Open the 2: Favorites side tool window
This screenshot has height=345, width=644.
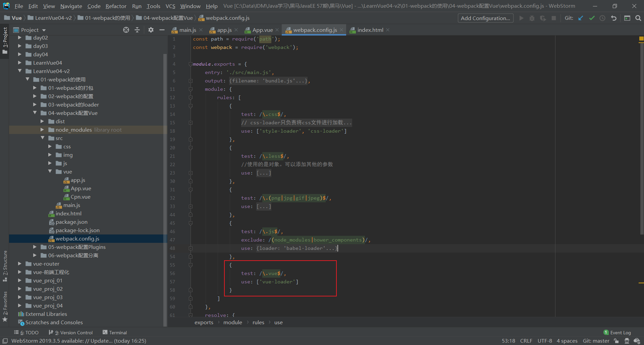(x=5, y=306)
